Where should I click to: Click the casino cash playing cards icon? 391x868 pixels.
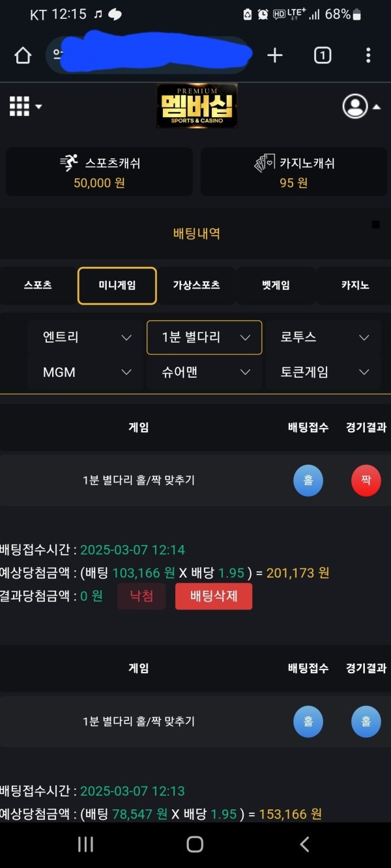(263, 162)
